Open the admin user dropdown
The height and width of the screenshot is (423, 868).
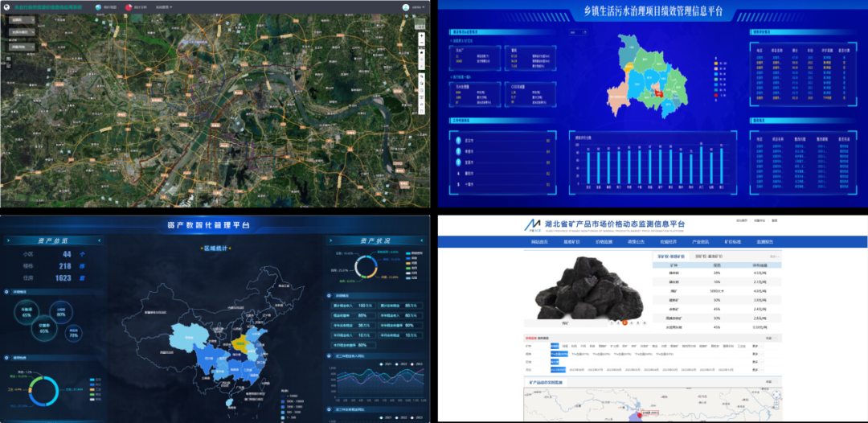pyautogui.click(x=417, y=7)
